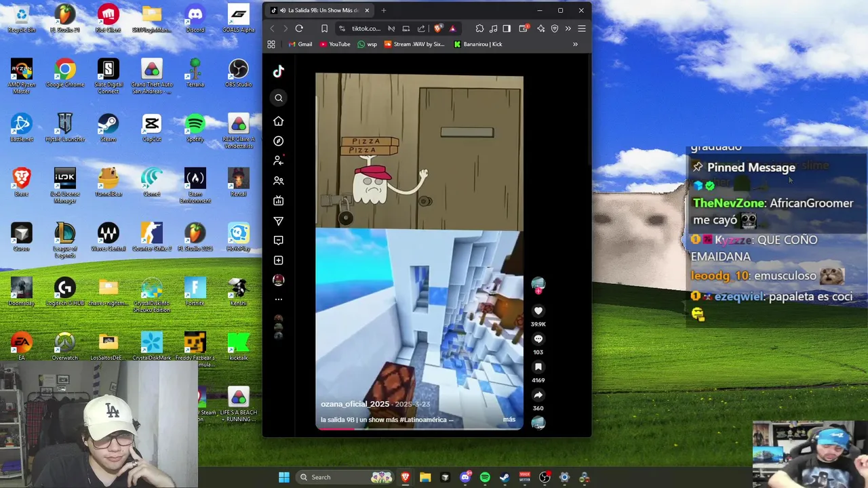Screen dimensions: 868x488
Task: Open the three-dots More menu in TikTok sidebar
Action: pos(279,300)
